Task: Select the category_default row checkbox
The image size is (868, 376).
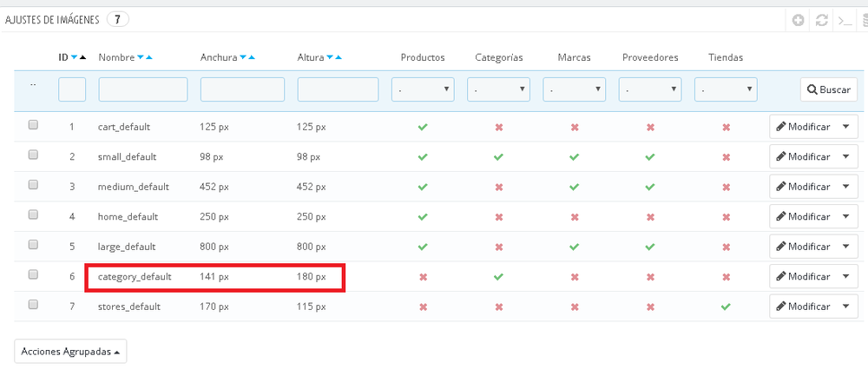Action: (x=33, y=274)
